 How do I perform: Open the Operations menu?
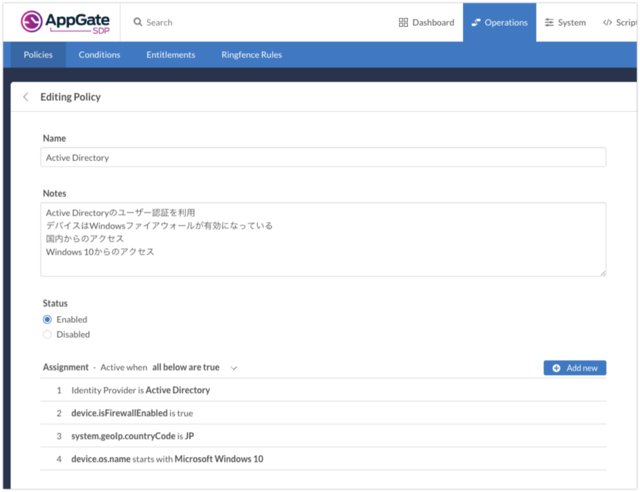(x=499, y=22)
